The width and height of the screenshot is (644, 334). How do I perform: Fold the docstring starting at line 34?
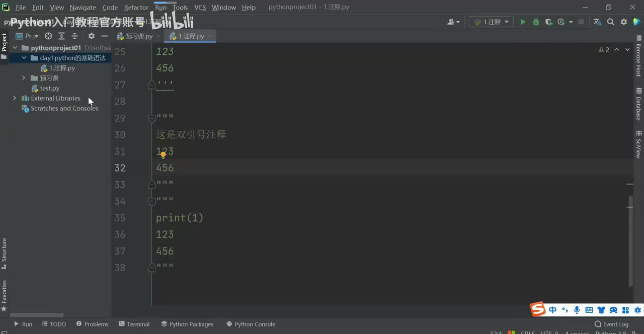151,202
